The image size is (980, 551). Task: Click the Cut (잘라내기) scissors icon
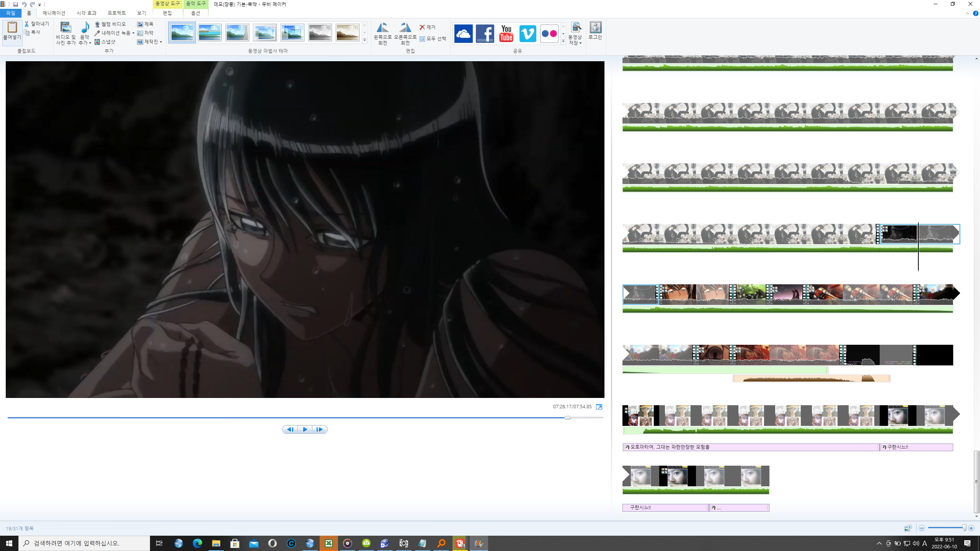[x=27, y=24]
